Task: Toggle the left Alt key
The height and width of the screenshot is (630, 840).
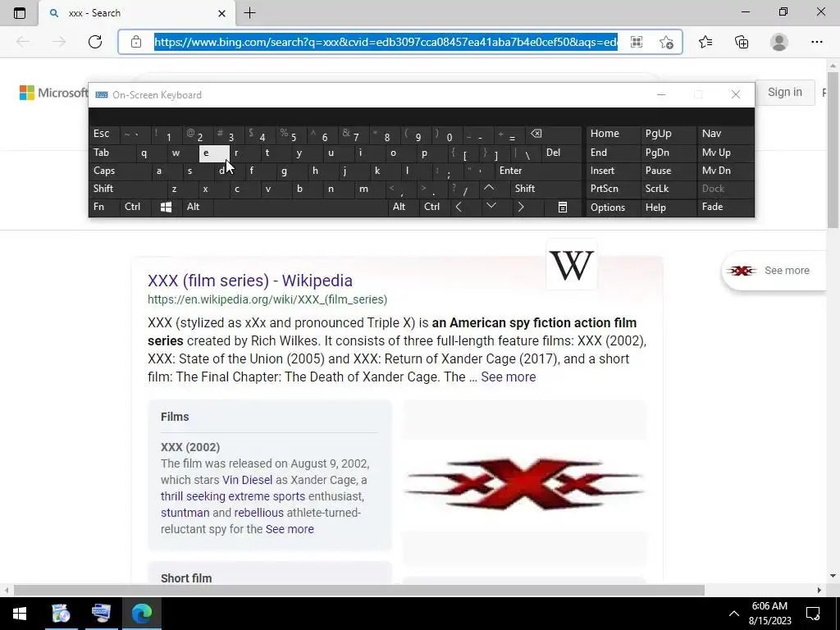Action: (197, 208)
